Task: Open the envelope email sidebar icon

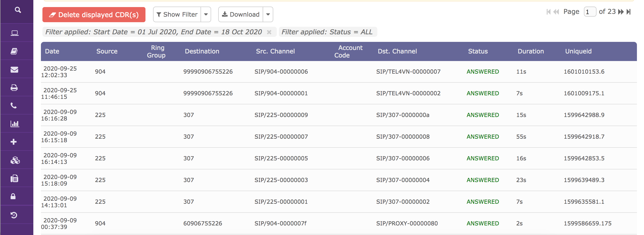Action: (x=14, y=70)
